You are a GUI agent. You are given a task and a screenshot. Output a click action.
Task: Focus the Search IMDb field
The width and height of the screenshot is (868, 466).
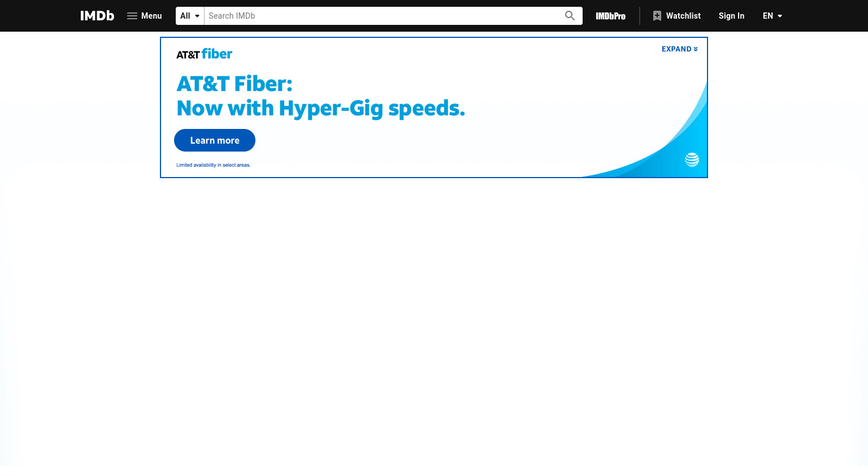[x=381, y=16]
